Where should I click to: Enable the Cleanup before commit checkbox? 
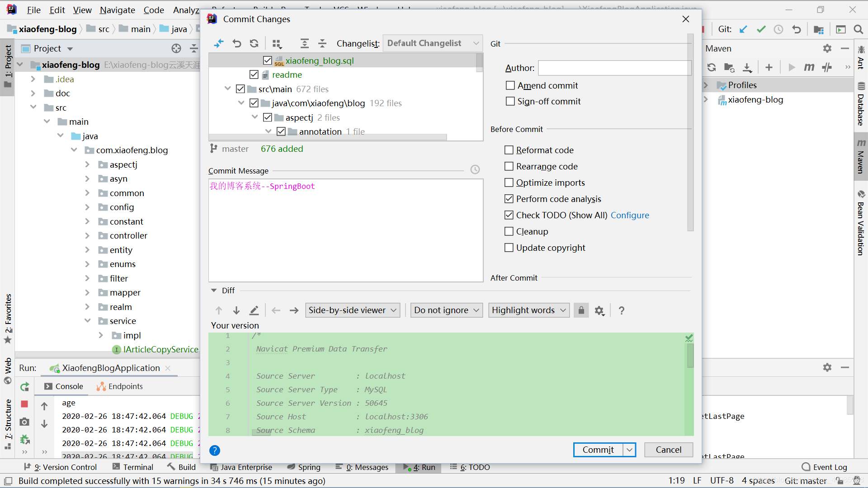(x=509, y=231)
